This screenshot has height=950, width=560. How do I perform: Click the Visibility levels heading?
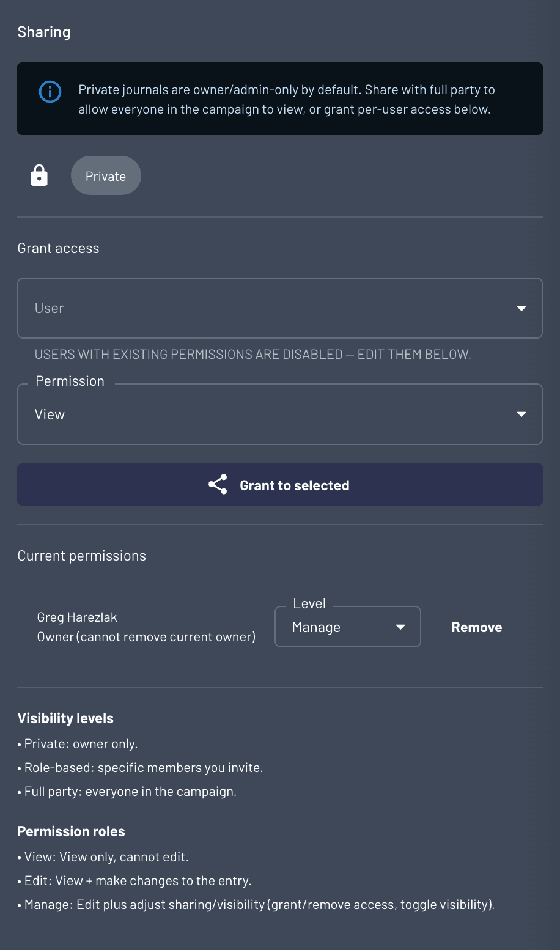tap(65, 718)
